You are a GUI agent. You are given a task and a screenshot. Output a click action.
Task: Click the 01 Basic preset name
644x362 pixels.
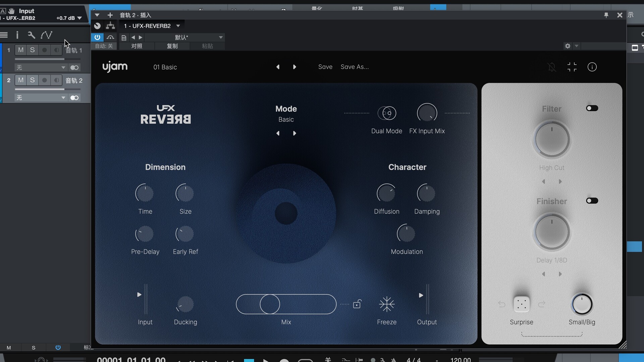click(x=165, y=67)
